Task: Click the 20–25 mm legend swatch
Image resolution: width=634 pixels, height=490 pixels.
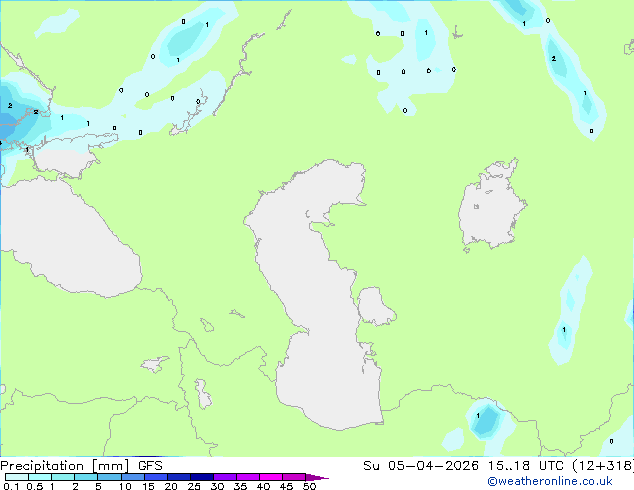Action: (178, 477)
